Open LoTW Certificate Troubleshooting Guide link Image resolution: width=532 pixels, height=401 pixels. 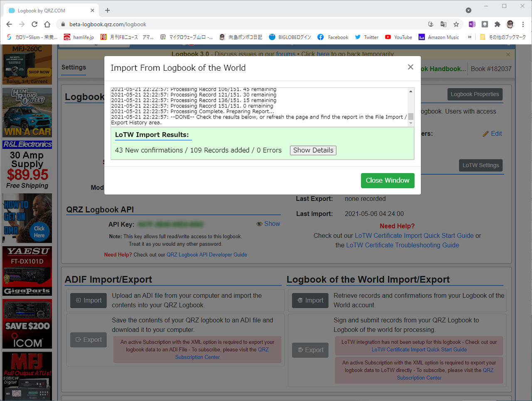[x=403, y=245]
